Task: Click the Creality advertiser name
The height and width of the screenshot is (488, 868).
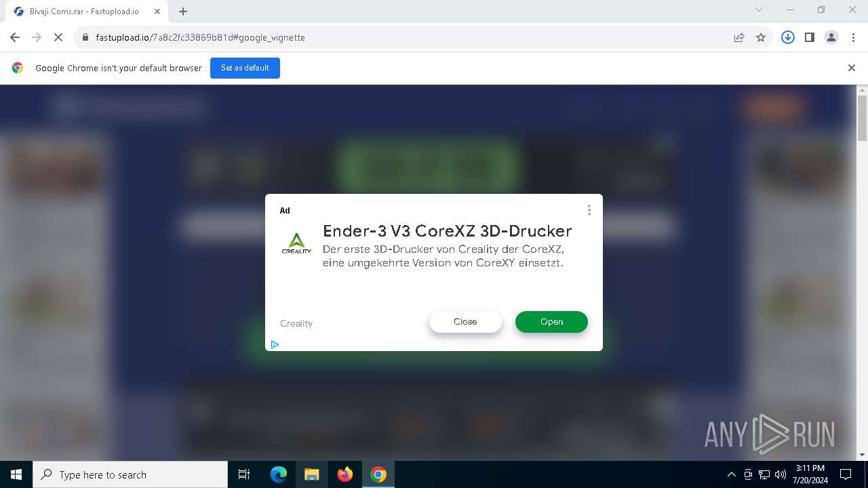Action: [296, 323]
